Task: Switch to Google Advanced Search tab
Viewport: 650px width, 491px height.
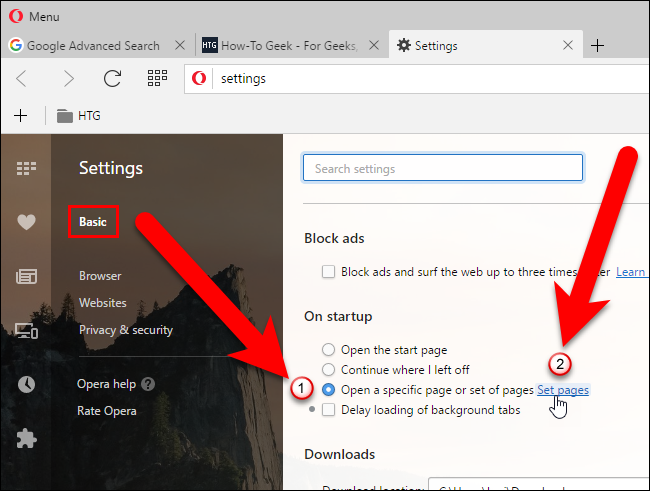Action: 93,46
